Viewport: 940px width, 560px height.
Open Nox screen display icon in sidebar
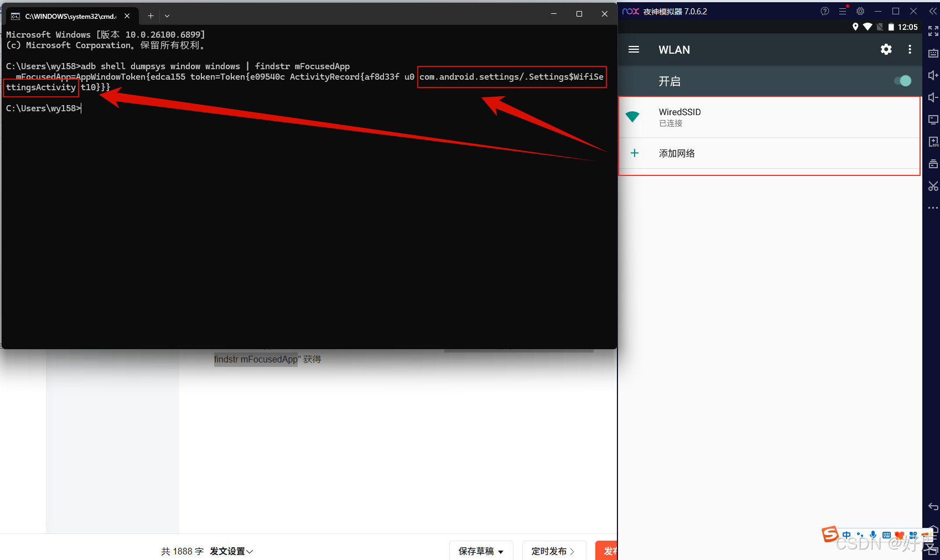point(933,120)
